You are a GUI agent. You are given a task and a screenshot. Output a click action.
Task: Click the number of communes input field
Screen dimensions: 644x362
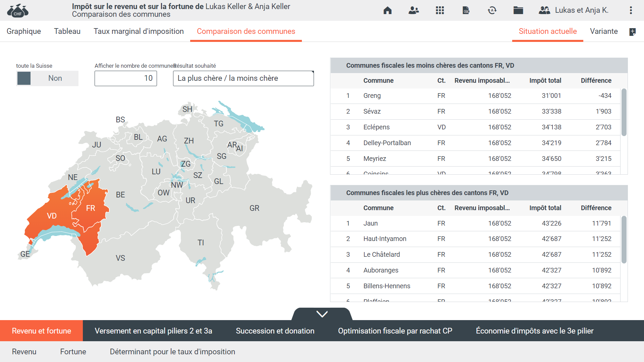125,78
